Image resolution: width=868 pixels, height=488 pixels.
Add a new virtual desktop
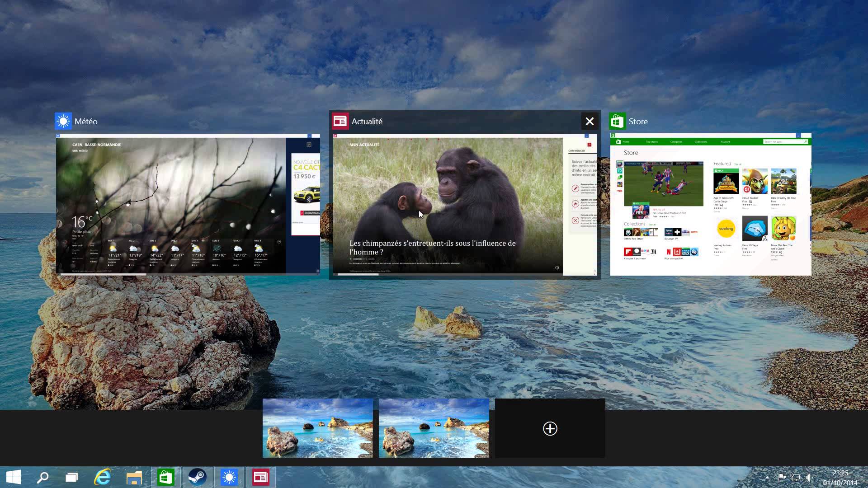(x=550, y=428)
